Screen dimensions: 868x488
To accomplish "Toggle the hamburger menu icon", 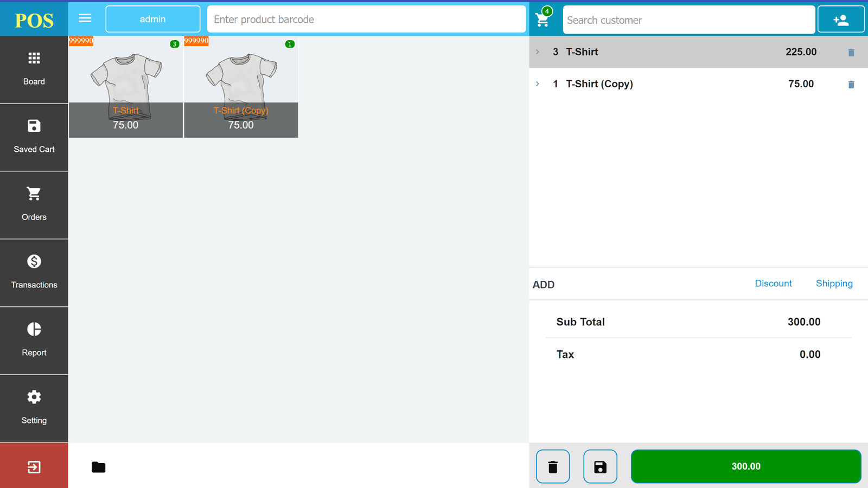I will coord(85,18).
